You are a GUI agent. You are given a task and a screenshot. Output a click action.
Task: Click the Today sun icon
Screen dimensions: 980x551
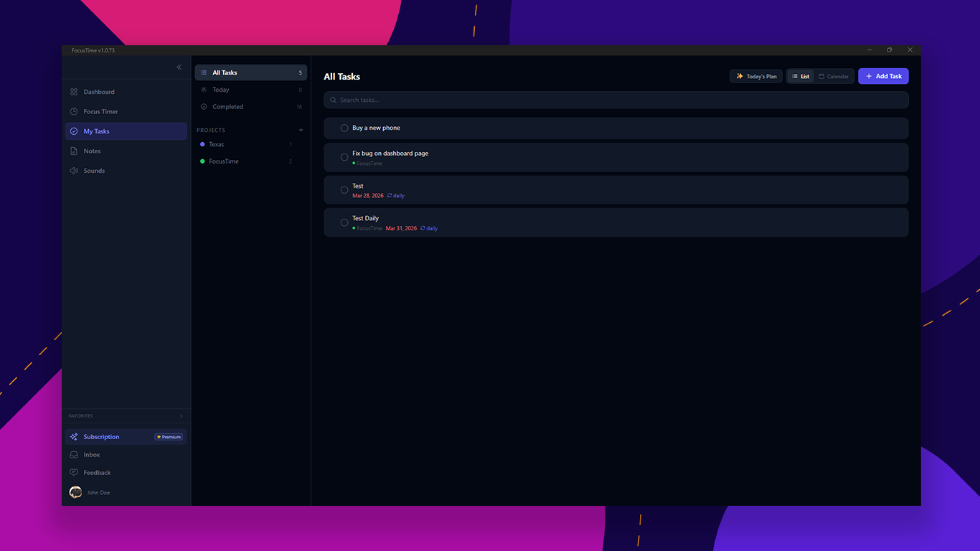point(204,90)
